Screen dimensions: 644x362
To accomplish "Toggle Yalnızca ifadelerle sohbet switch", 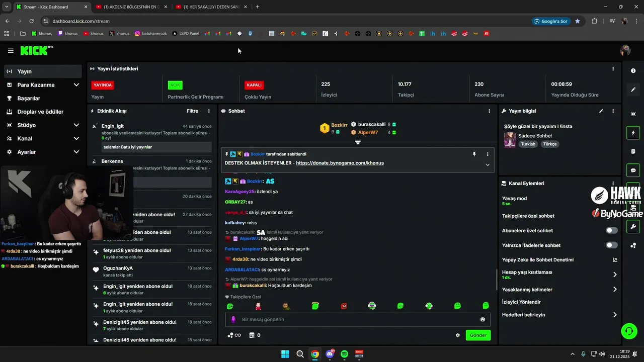I will click(611, 245).
